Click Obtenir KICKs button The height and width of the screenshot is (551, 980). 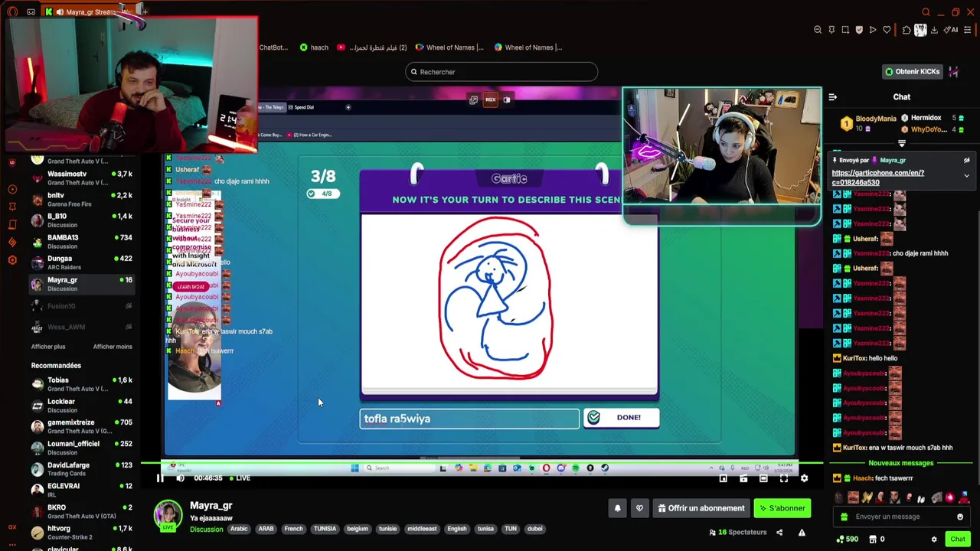pos(912,72)
